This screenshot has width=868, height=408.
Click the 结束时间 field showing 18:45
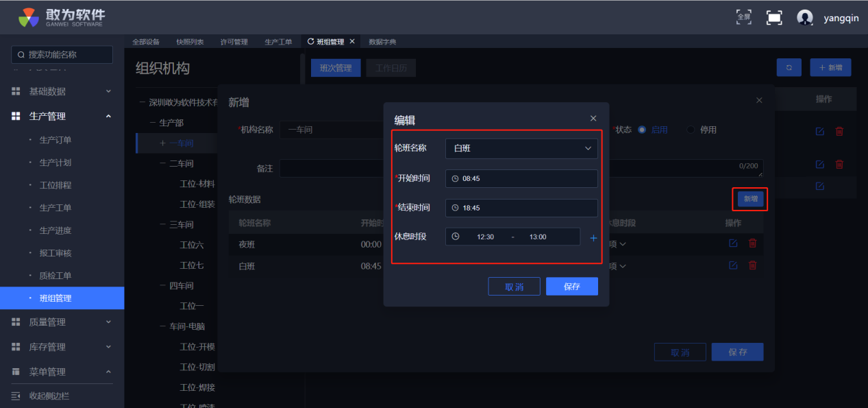pos(521,208)
